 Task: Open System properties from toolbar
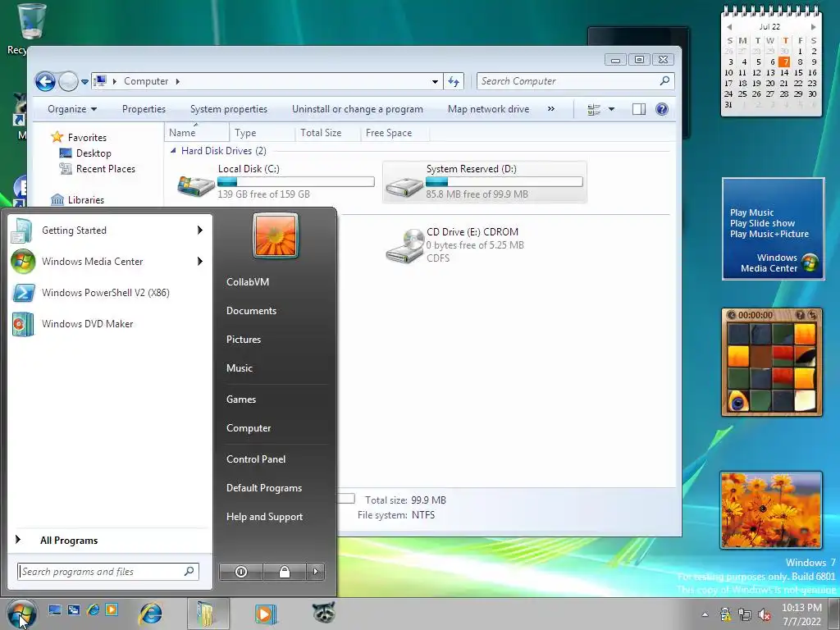pos(229,109)
